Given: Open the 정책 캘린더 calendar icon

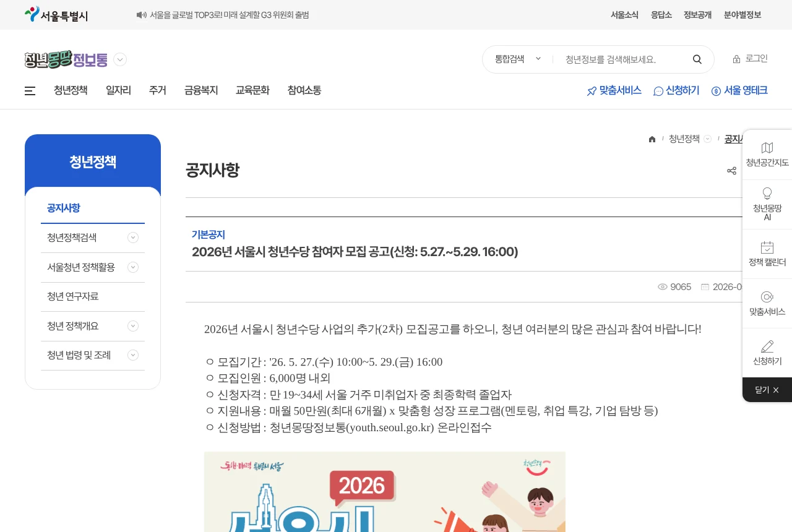Looking at the screenshot, I should click(767, 247).
